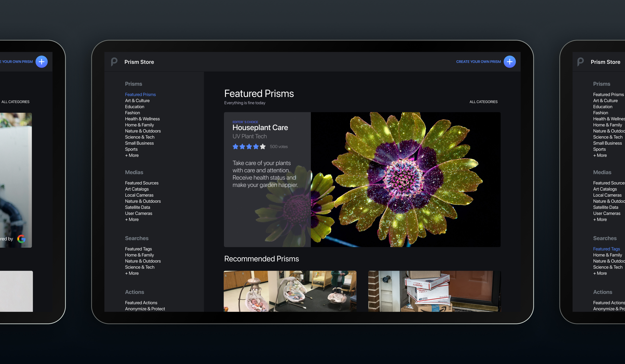625x364 pixels.
Task: Select Science & Tech under Searches, center sidebar
Action: (x=140, y=267)
